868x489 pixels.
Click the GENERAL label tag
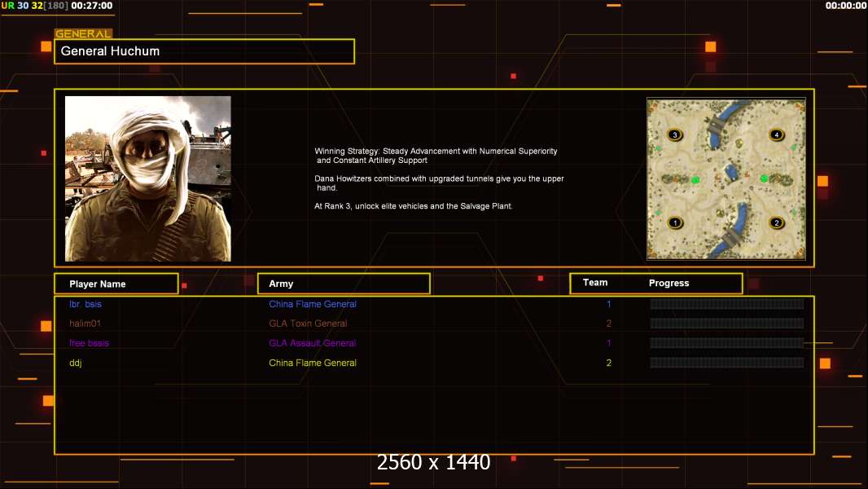(83, 33)
